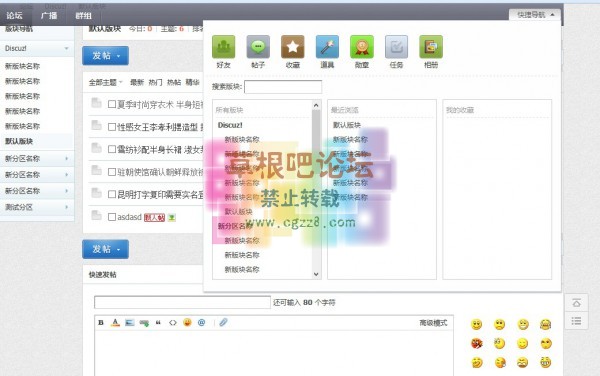Image resolution: width=600 pixels, height=376 pixels.
Task: Open the 昆明打字复印 thread title
Action: [160, 194]
